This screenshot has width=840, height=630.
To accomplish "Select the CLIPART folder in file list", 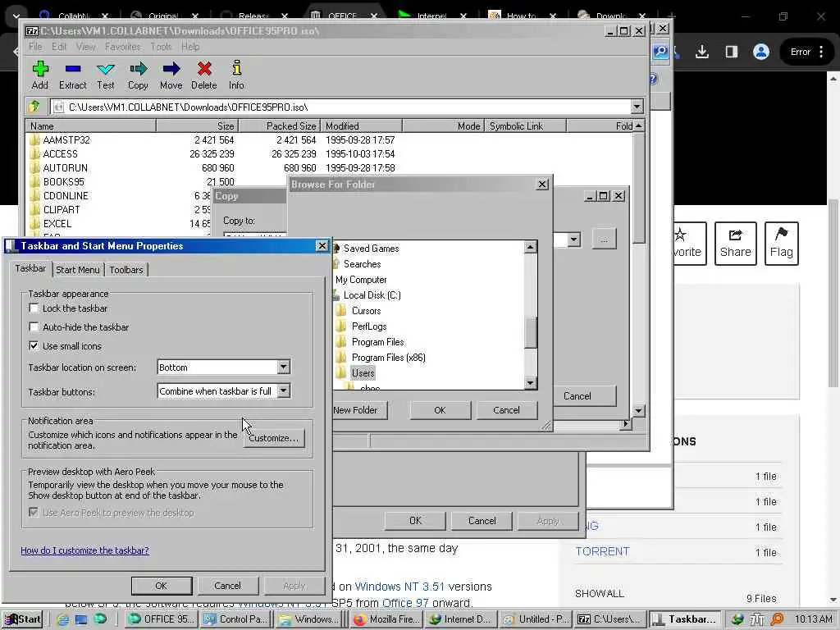I will click(62, 209).
